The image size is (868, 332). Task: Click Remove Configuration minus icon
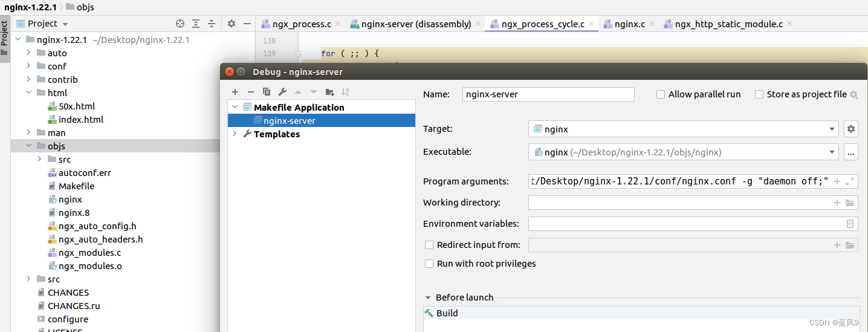coord(251,92)
